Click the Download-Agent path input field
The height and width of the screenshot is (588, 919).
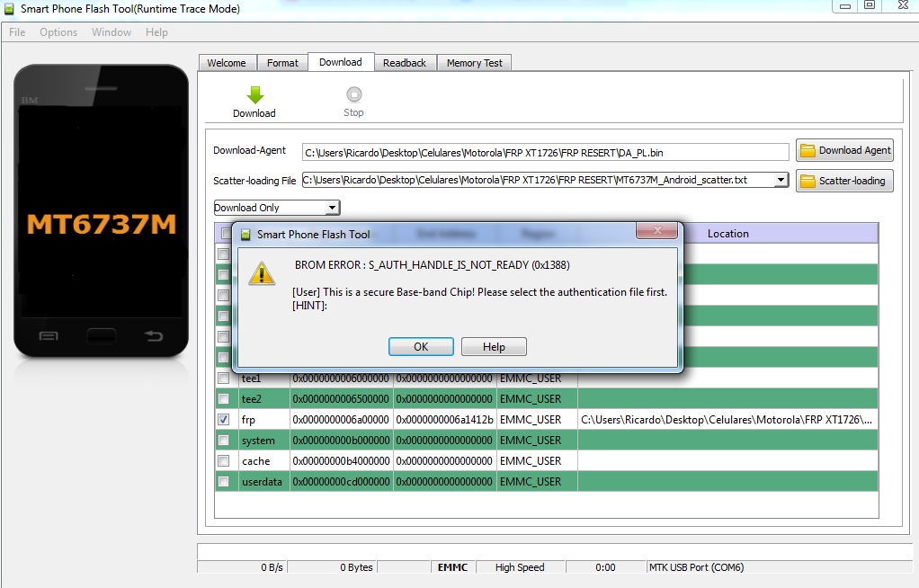[546, 153]
